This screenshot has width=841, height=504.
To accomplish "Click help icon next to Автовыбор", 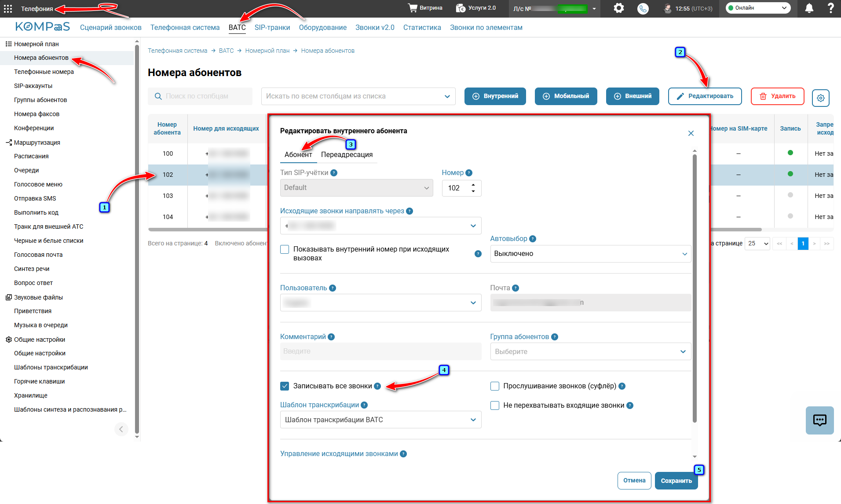I will tap(533, 239).
